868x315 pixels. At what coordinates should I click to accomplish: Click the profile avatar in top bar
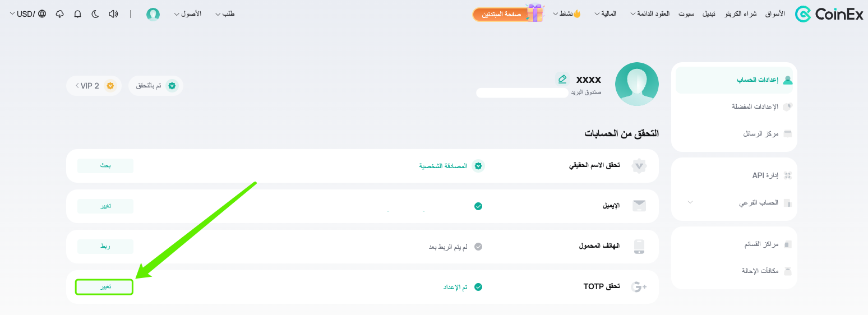(x=153, y=14)
